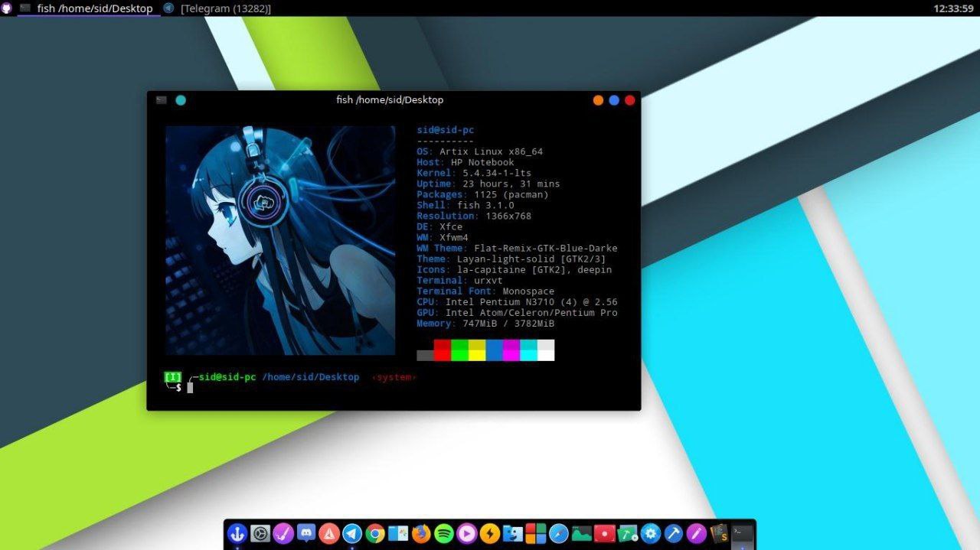
Task: Click the magenta color block in neofetch palette
Action: click(x=511, y=350)
